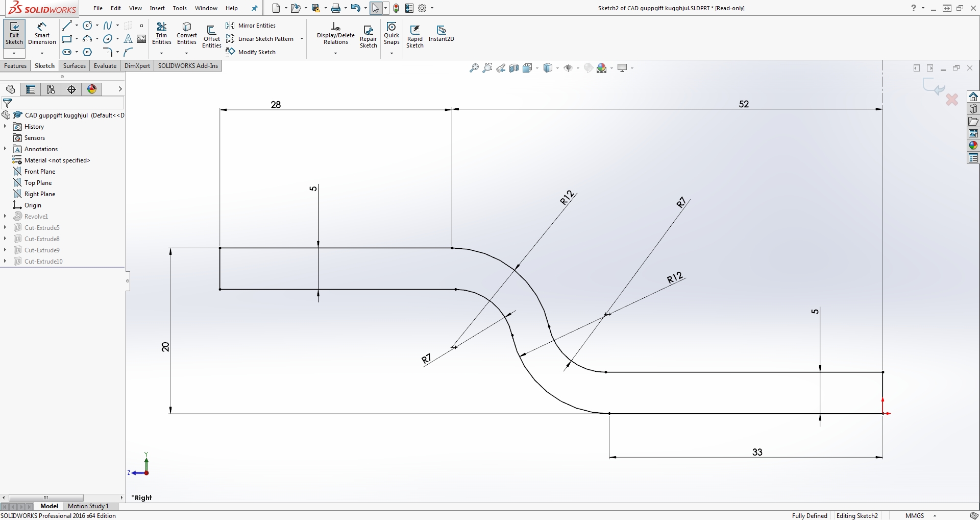Click the Zoom to Area icon

(x=487, y=68)
